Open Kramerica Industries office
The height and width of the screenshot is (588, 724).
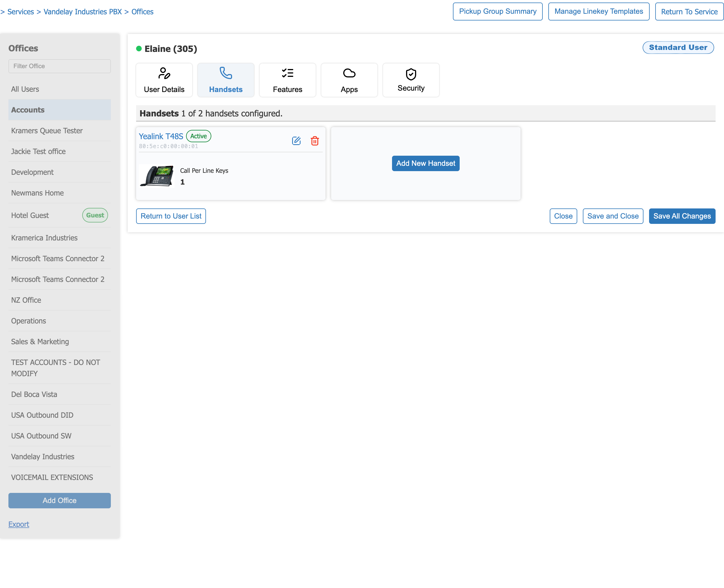point(59,238)
